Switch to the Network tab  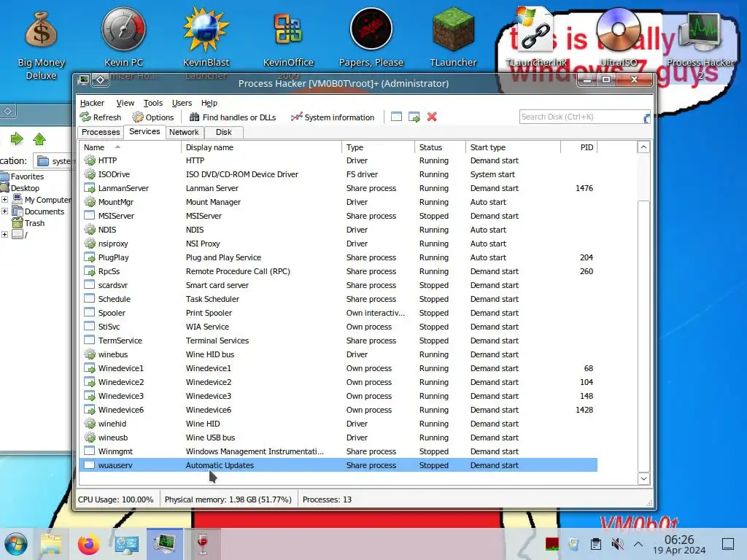(x=184, y=132)
